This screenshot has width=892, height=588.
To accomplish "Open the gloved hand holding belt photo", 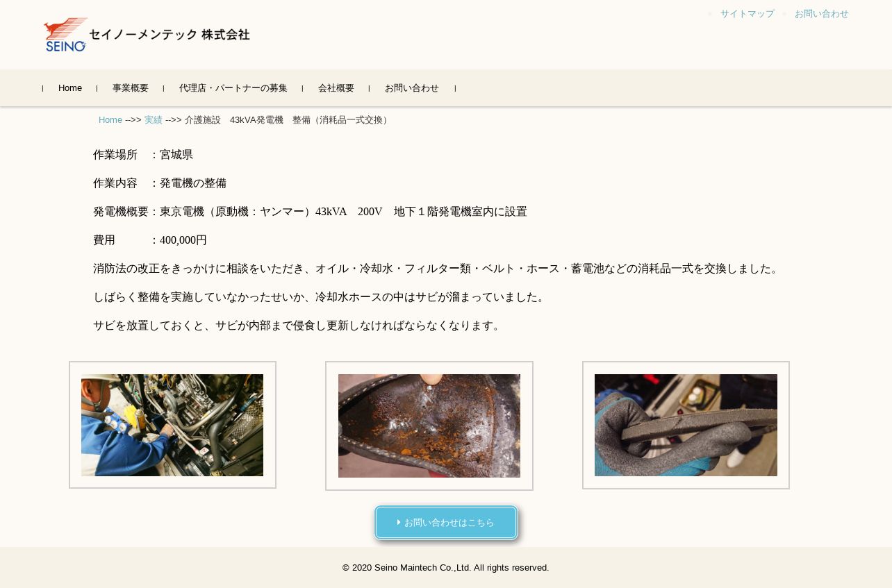I will (686, 425).
